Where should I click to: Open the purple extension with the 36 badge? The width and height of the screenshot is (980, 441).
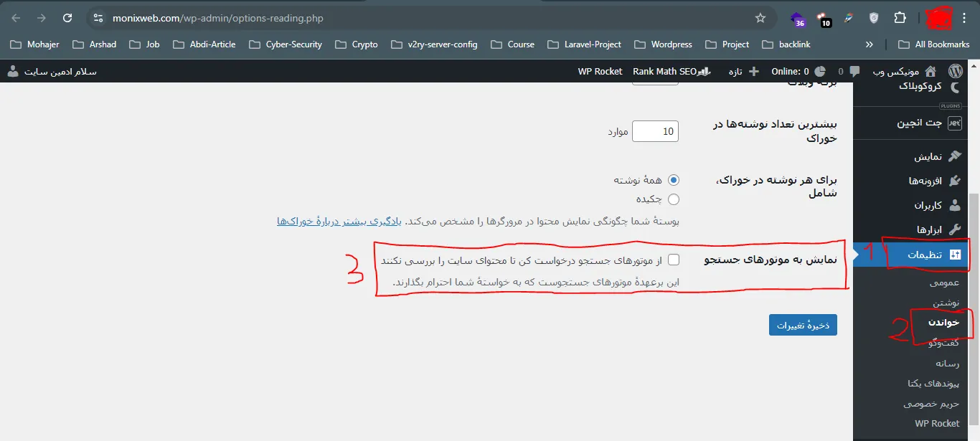798,19
